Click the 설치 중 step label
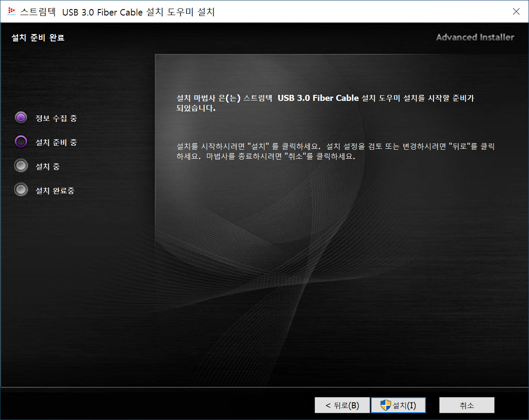The image size is (529, 420). point(47,166)
